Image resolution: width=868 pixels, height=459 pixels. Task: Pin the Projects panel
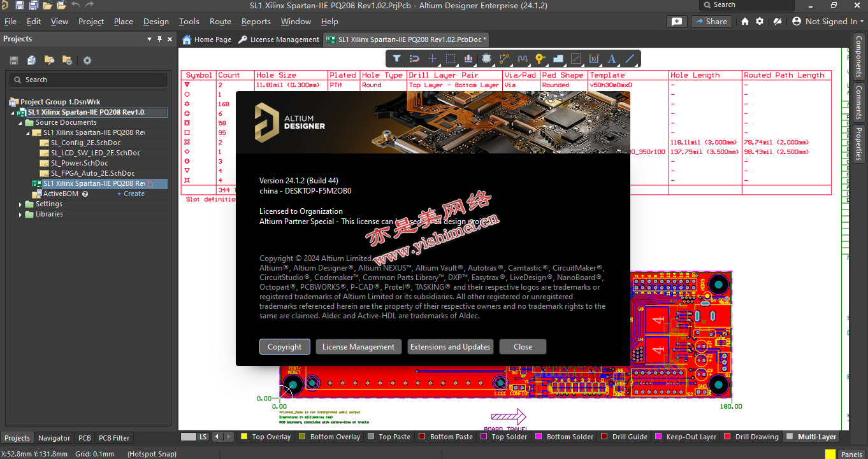pos(160,39)
